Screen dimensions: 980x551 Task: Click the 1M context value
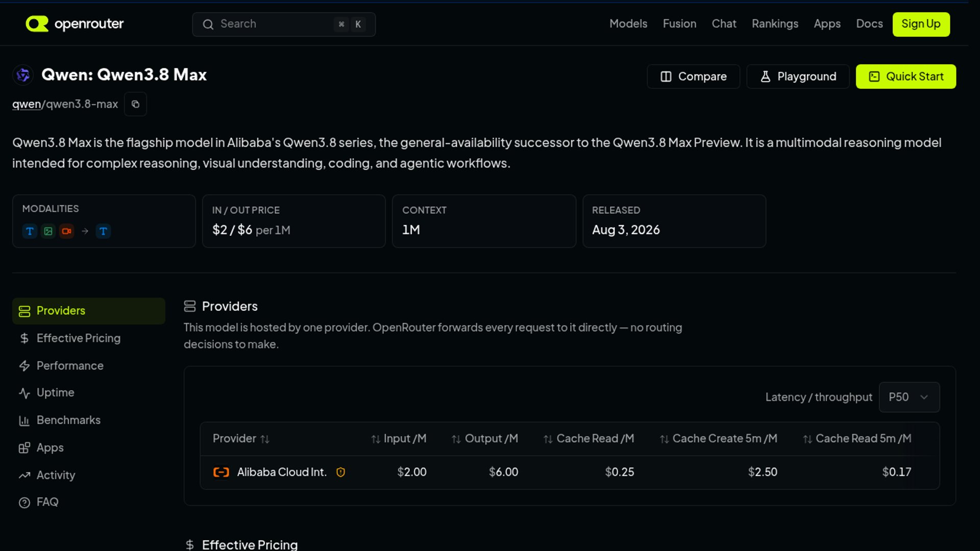[411, 230]
